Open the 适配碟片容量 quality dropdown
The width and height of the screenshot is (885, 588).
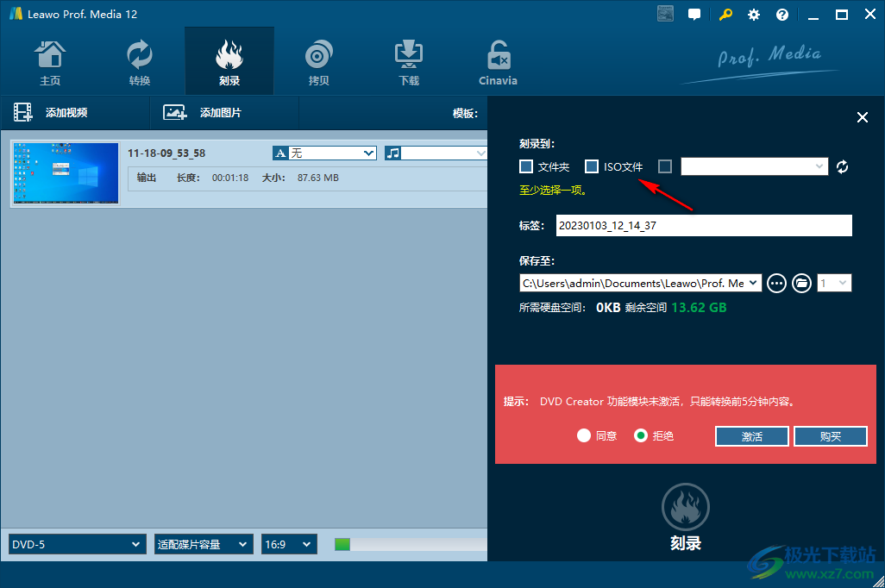click(204, 545)
